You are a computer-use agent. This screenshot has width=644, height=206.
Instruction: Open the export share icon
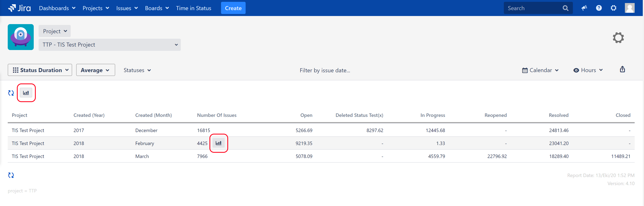622,70
